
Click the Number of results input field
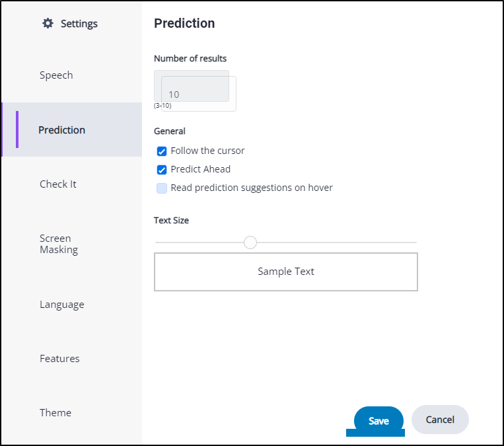(x=198, y=94)
